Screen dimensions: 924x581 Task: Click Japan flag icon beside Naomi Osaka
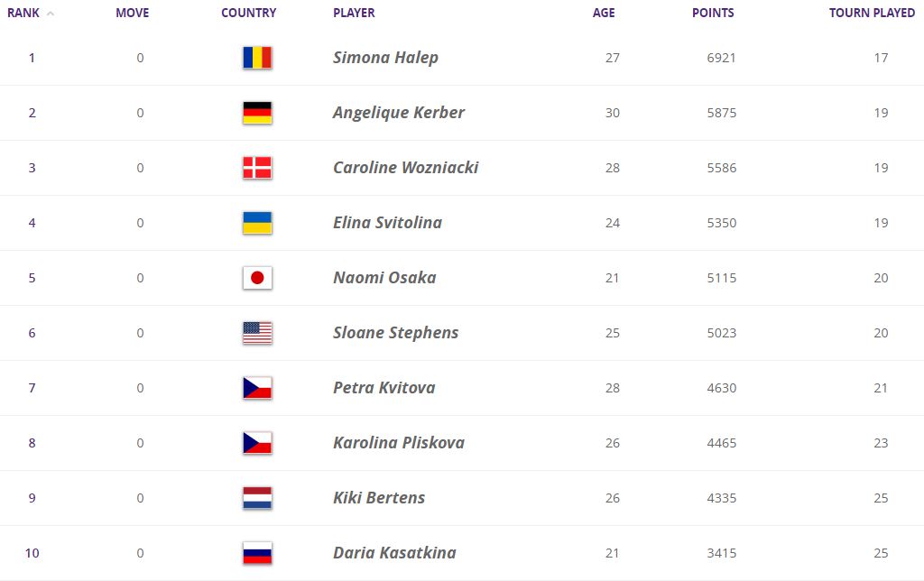tap(257, 278)
